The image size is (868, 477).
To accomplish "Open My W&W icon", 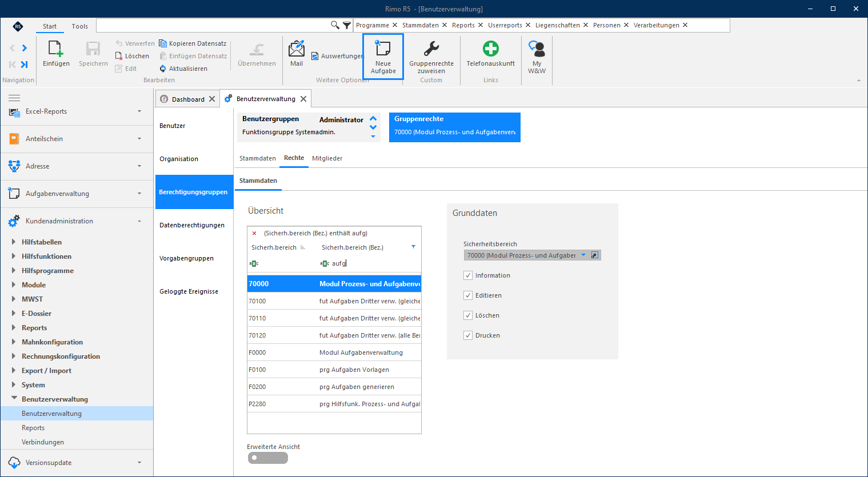I will 537,48.
